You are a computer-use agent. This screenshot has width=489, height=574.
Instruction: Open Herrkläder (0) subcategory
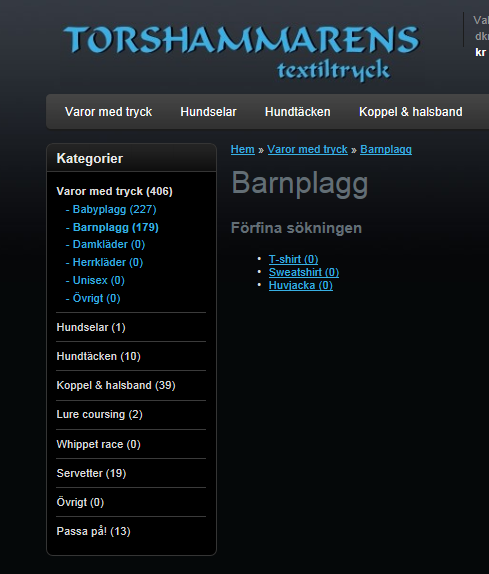coord(108,262)
